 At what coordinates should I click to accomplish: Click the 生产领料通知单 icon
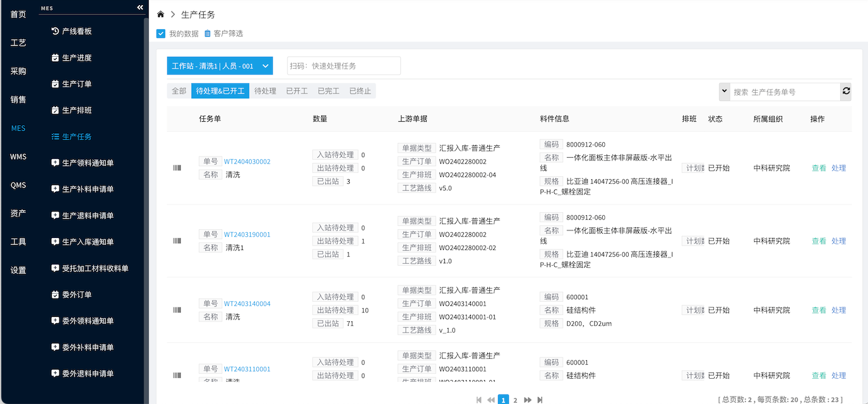pyautogui.click(x=55, y=163)
